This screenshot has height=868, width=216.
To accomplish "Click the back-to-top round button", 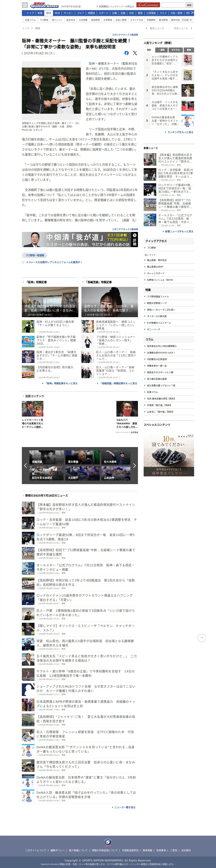I will [202, 638].
